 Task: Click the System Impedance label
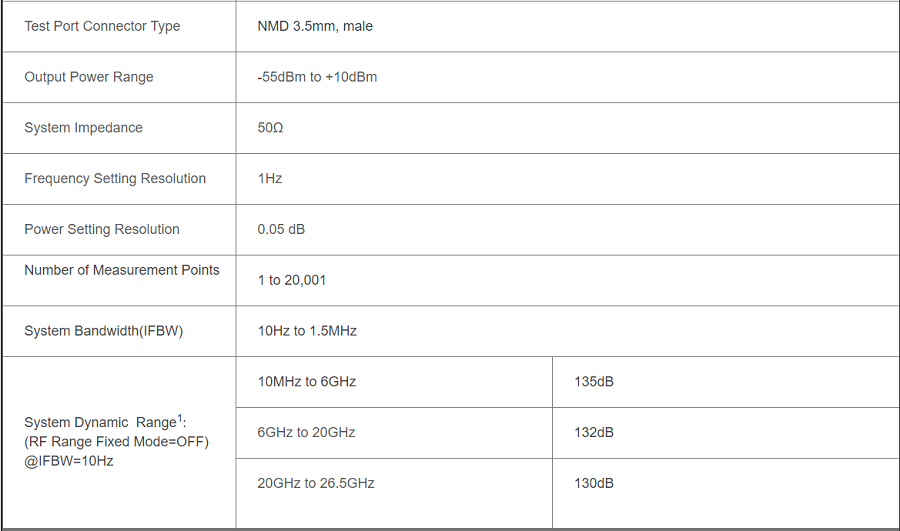click(x=83, y=128)
